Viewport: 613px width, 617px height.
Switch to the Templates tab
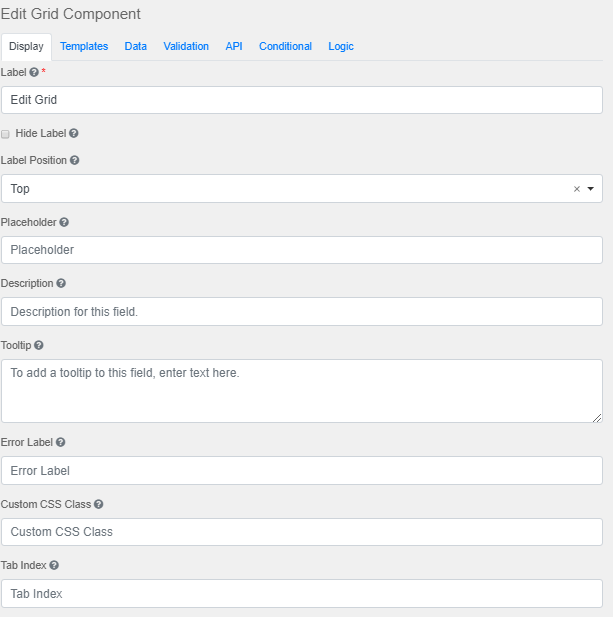click(x=84, y=46)
